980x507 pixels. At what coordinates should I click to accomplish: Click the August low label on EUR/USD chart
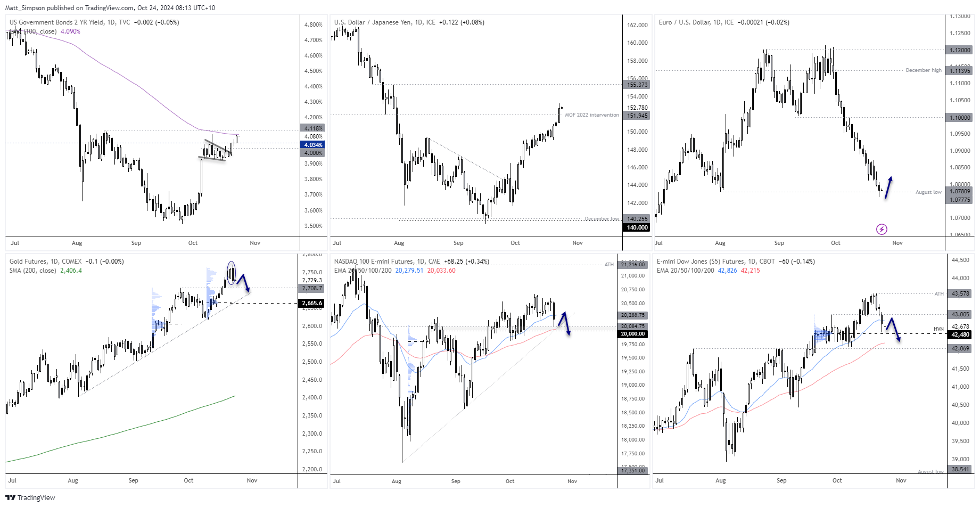928,192
